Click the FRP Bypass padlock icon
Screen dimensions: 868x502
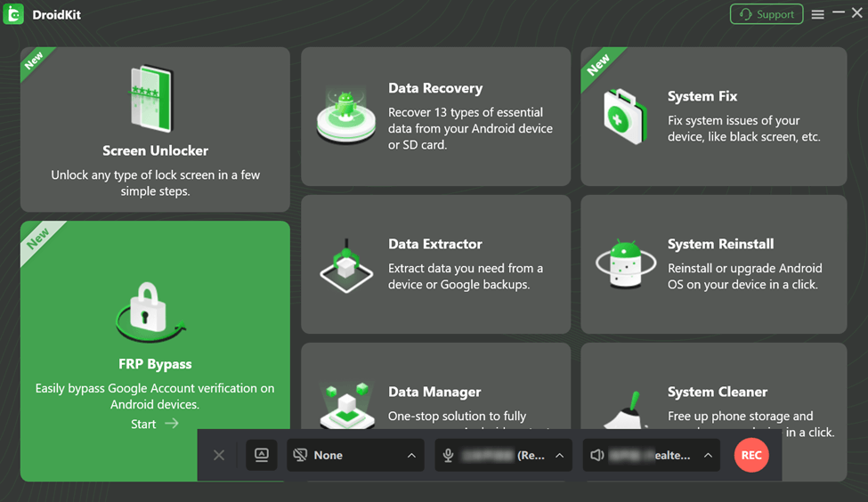[150, 312]
